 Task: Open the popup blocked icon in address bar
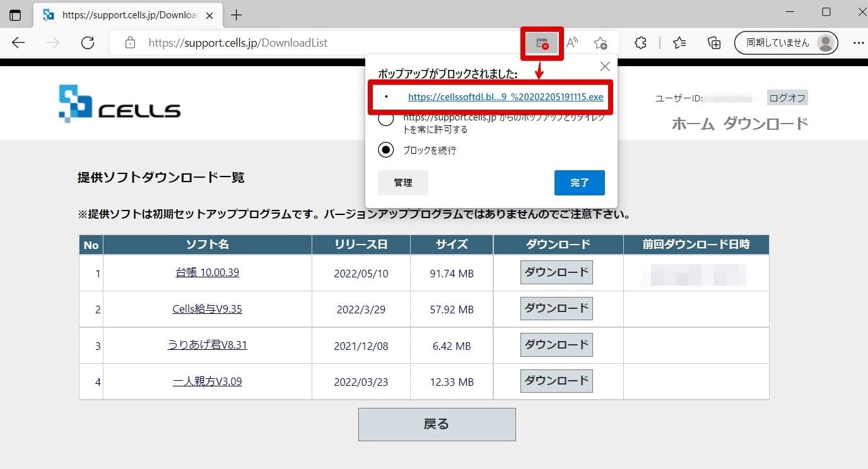click(x=542, y=43)
